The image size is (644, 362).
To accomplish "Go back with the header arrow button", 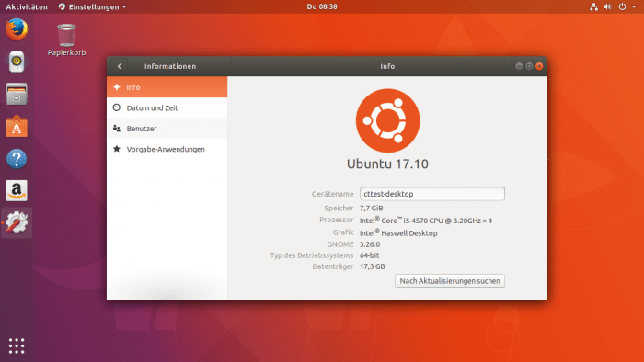I will click(x=120, y=66).
